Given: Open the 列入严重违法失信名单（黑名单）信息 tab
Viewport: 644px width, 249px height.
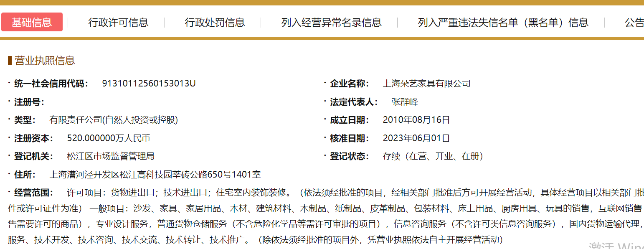Looking at the screenshot, I should click(503, 23).
